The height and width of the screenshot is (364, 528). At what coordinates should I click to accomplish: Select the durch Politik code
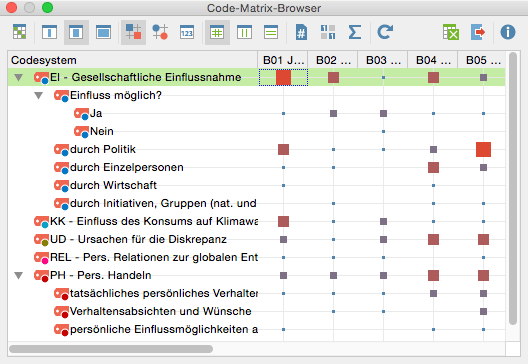[103, 149]
